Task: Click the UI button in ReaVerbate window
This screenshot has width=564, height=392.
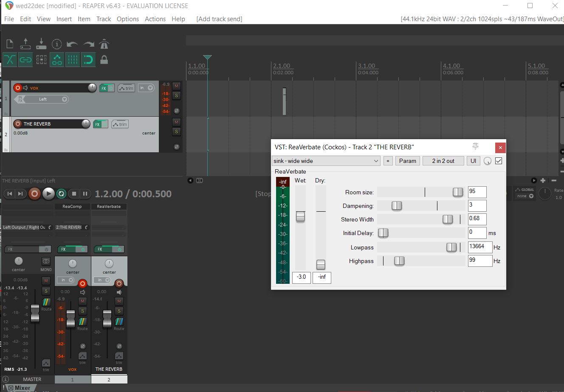Action: coord(473,161)
